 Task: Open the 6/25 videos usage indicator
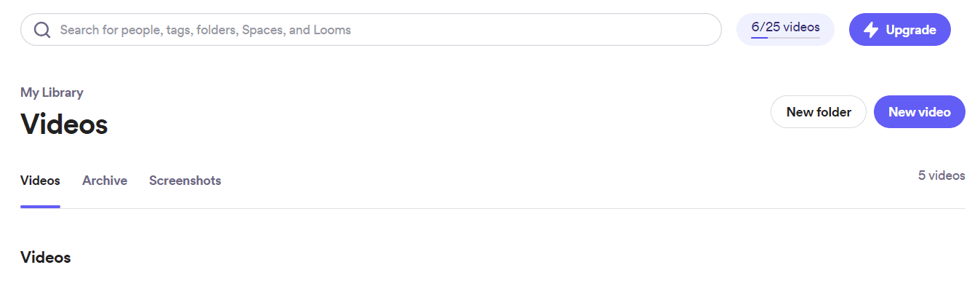(785, 30)
